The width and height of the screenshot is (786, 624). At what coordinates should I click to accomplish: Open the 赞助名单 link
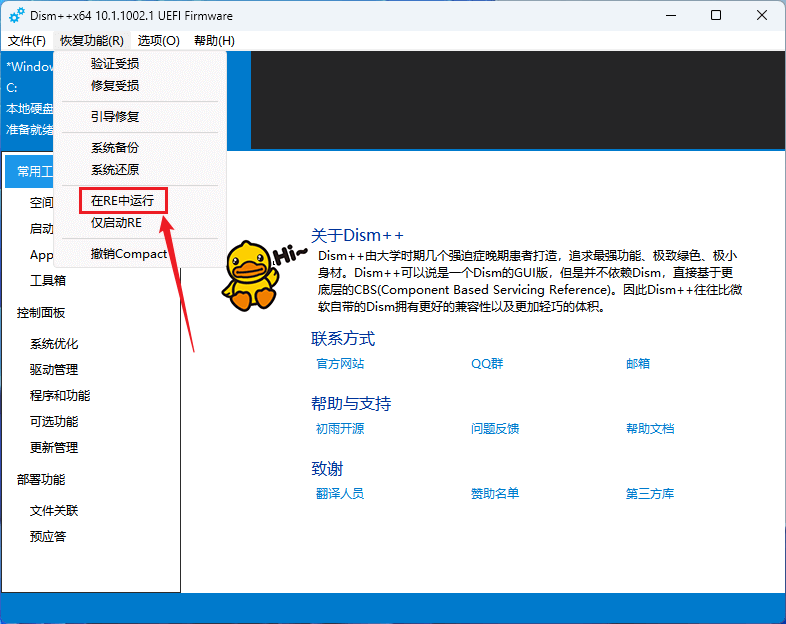coord(495,494)
